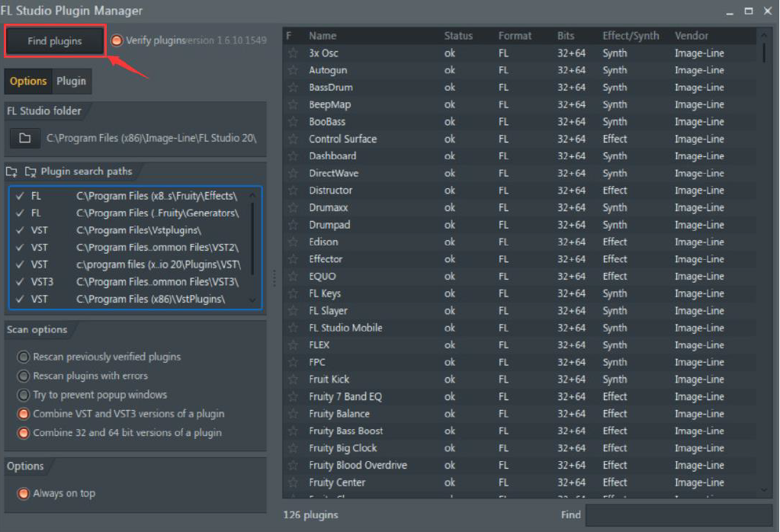Disable Combine 32 and 64 bit versions
Screen dimensions: 780x532
pyautogui.click(x=24, y=433)
